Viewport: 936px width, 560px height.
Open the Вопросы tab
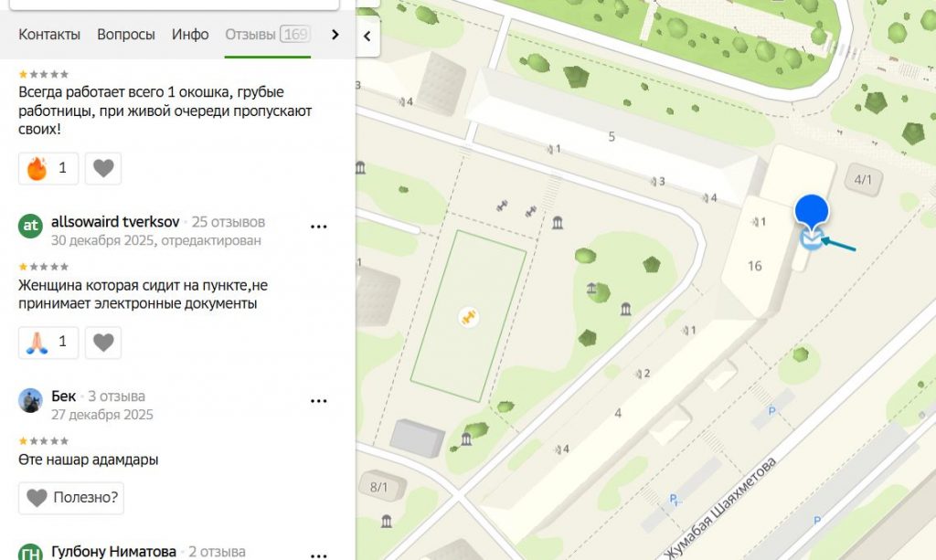(125, 35)
